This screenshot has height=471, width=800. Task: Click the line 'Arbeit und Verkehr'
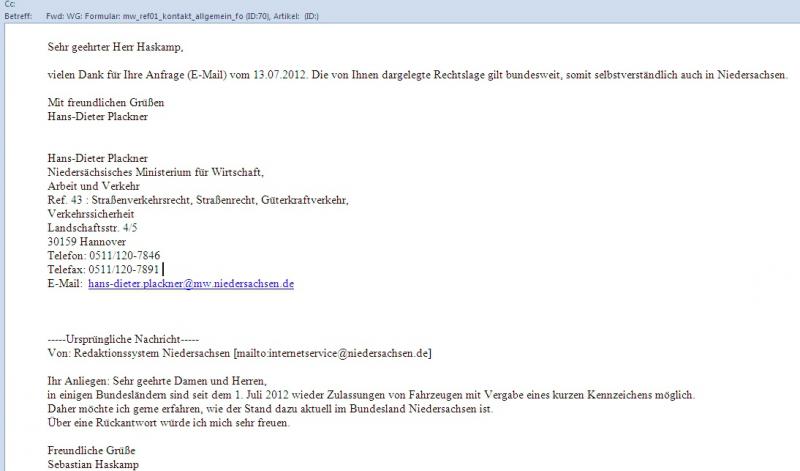click(93, 186)
